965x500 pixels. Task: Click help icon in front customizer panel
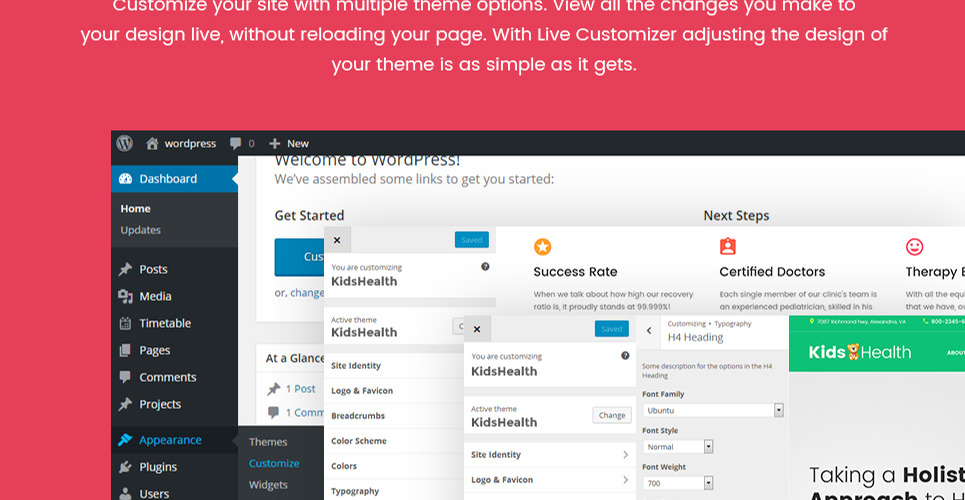coord(625,355)
